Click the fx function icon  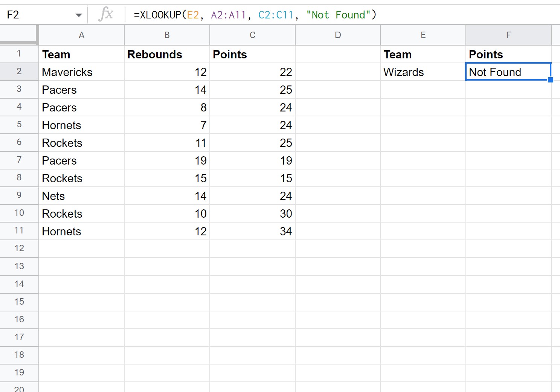click(x=106, y=15)
